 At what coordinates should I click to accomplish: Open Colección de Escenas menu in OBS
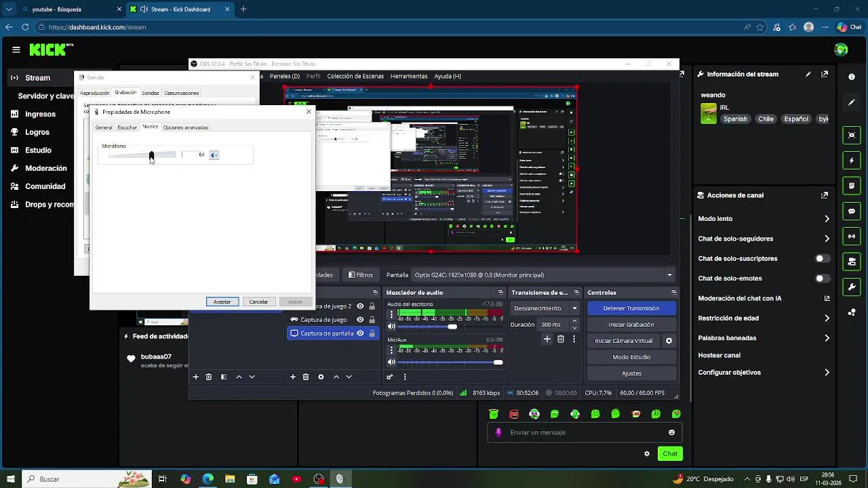tap(356, 76)
